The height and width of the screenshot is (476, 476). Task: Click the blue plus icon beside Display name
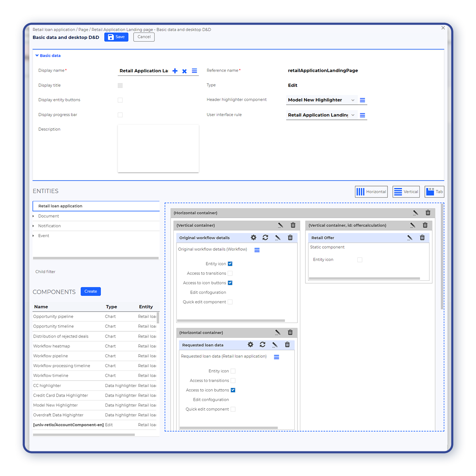tap(175, 71)
